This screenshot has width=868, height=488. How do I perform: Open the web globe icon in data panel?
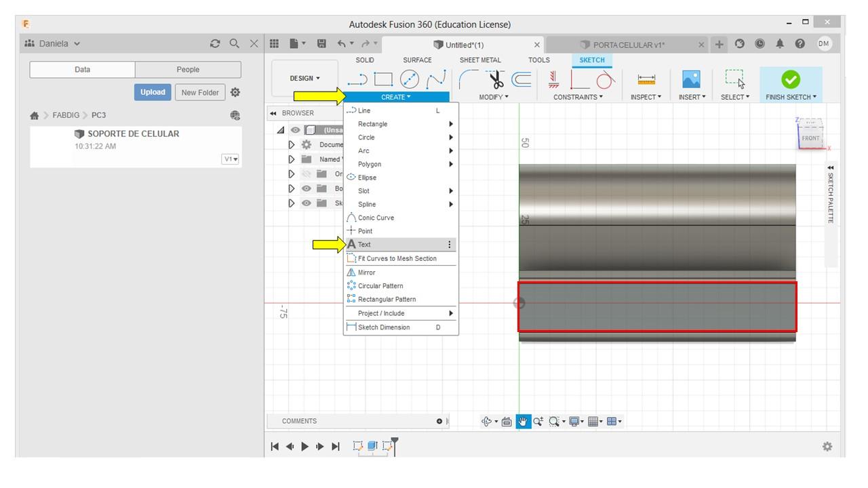[235, 116]
